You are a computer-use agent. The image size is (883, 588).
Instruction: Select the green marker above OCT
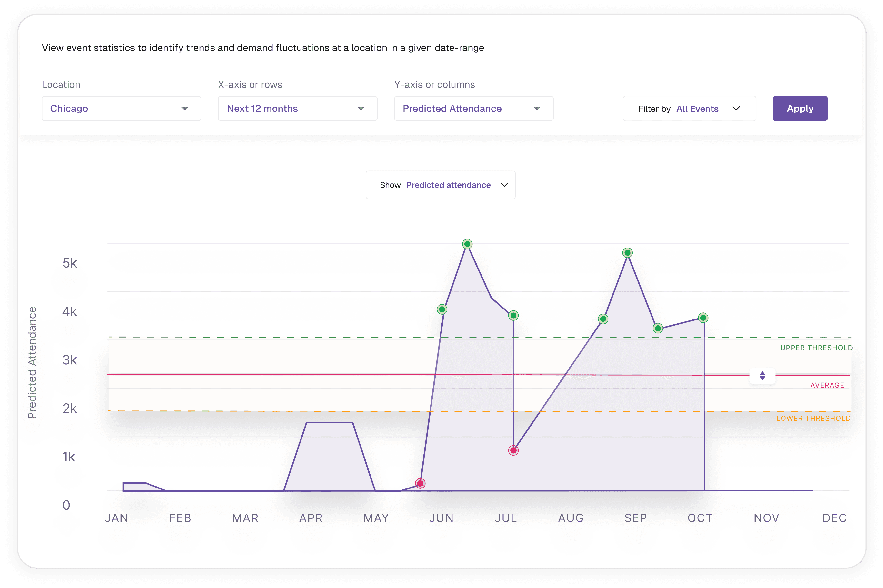(x=703, y=318)
